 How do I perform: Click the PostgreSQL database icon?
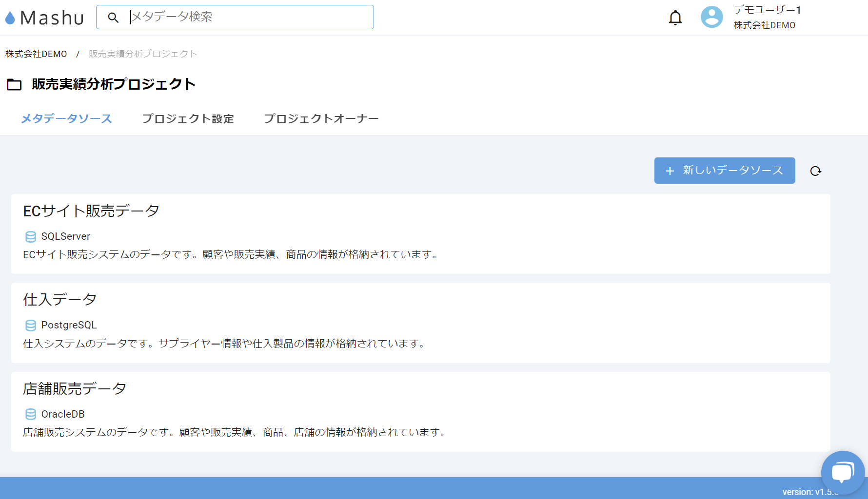coord(30,325)
